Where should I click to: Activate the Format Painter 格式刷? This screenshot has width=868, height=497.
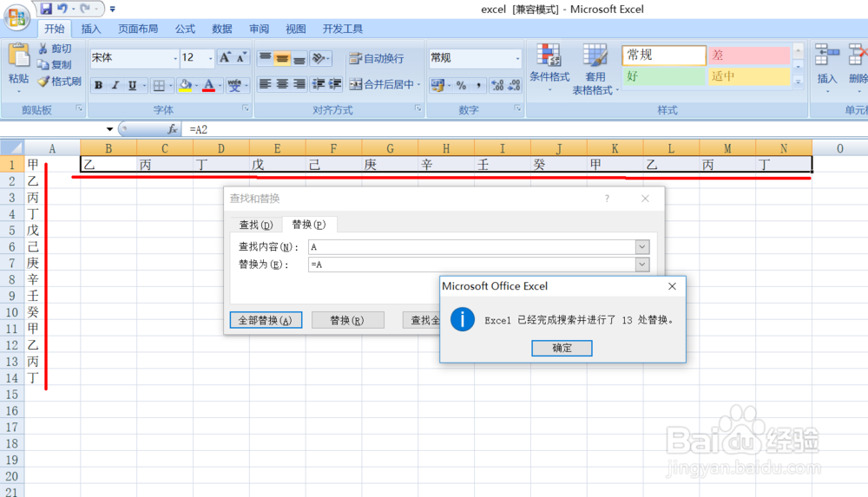[x=60, y=82]
